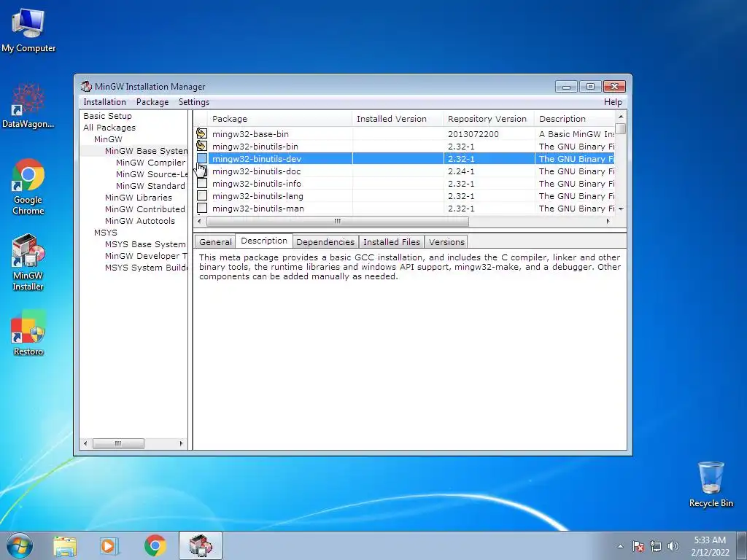Click package list scroll down arrow
The height and width of the screenshot is (560, 747).
620,209
